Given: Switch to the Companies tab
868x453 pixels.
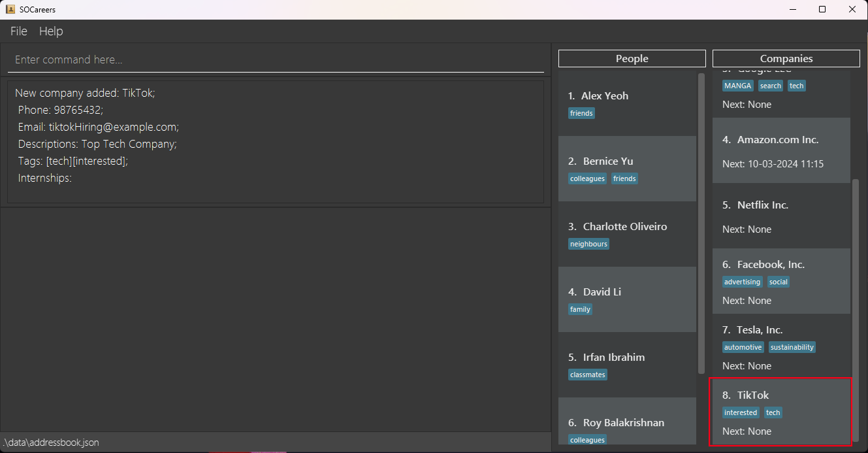Looking at the screenshot, I should (785, 58).
